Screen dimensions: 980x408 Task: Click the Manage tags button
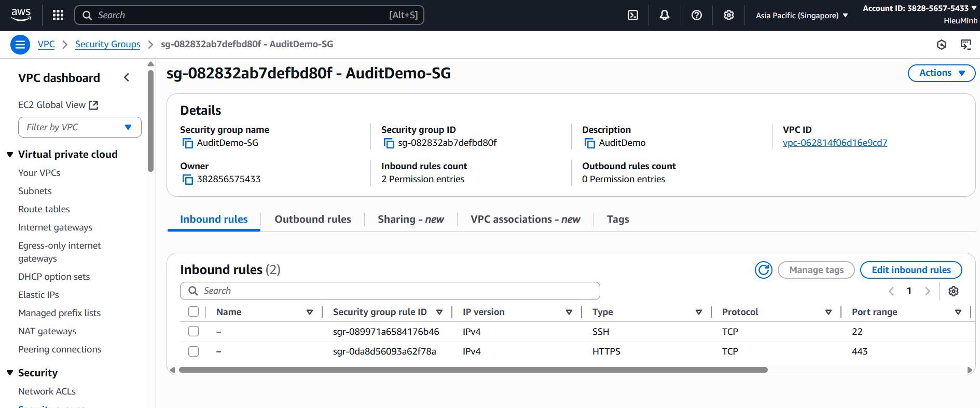pos(816,270)
